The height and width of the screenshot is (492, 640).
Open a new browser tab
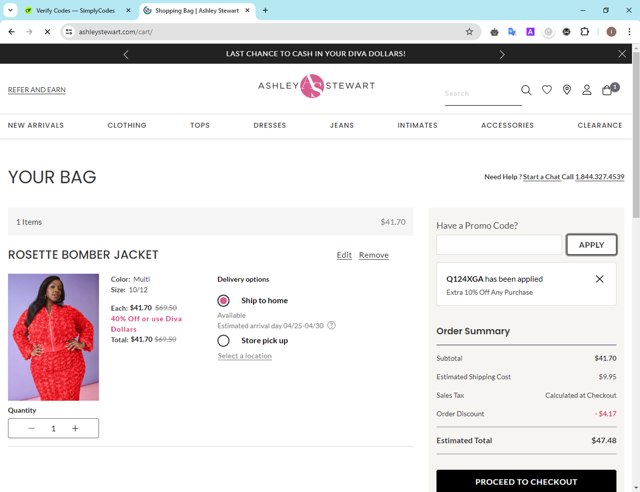click(265, 10)
